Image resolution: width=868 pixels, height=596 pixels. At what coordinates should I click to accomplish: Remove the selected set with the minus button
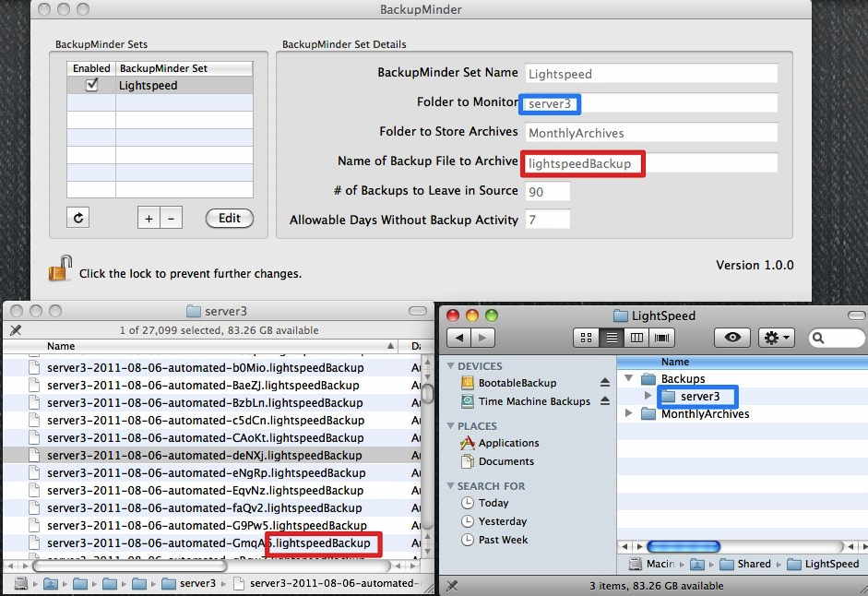click(171, 219)
